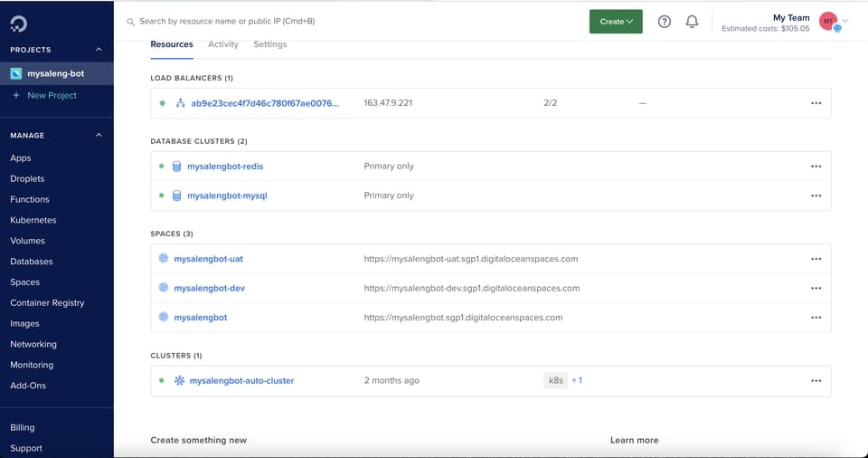Image resolution: width=868 pixels, height=458 pixels.
Task: Open the Create dropdown button
Action: click(616, 22)
